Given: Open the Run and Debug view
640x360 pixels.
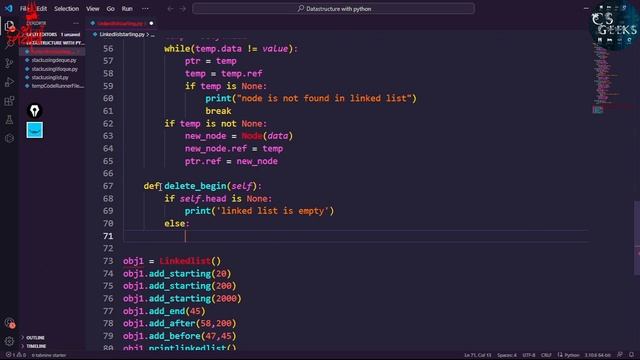Looking at the screenshot, I should [x=9, y=82].
